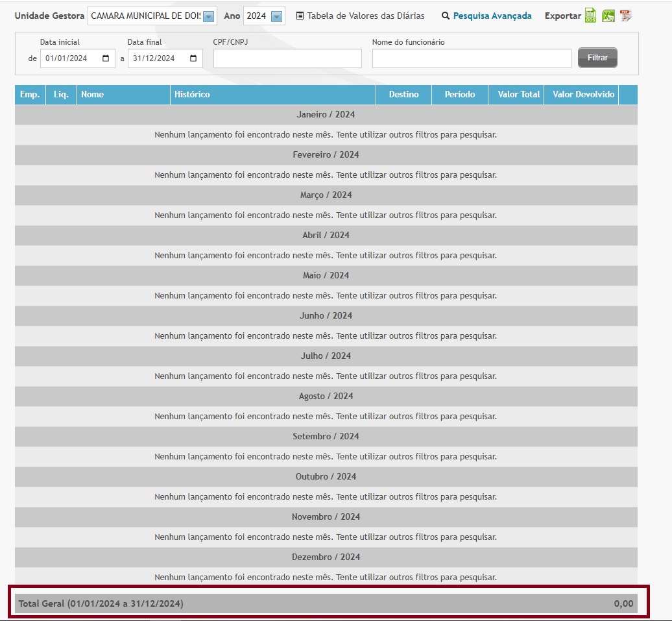The width and height of the screenshot is (672, 621).
Task: Open calendar picker for Data inicial
Action: point(106,58)
